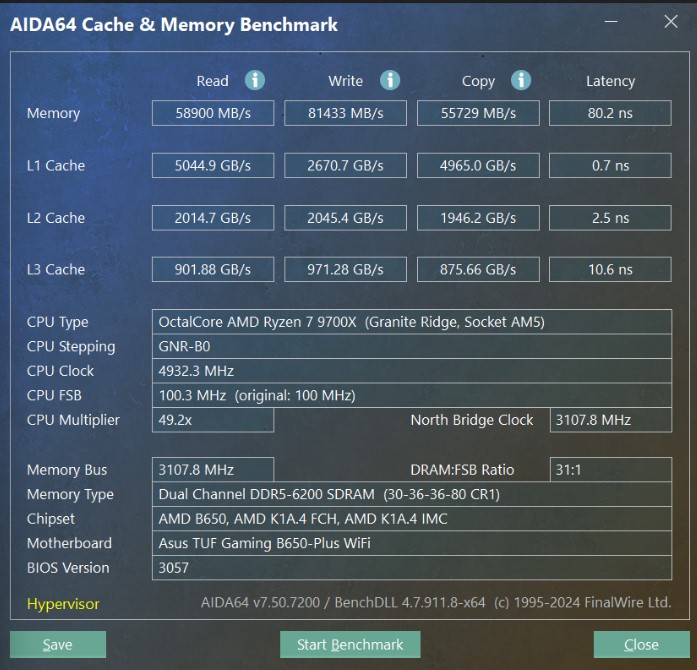Select L3 Cache Read value 901.88 GB/s
697x670 pixels.
pyautogui.click(x=213, y=269)
